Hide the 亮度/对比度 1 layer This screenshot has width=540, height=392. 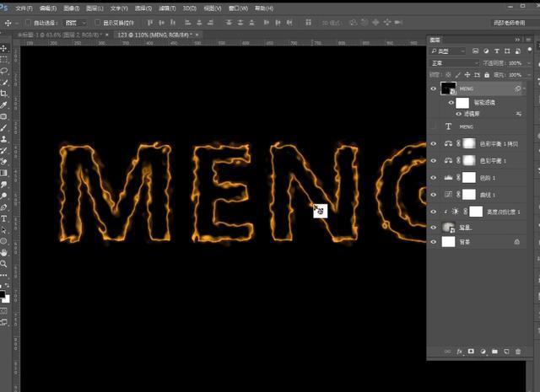433,212
